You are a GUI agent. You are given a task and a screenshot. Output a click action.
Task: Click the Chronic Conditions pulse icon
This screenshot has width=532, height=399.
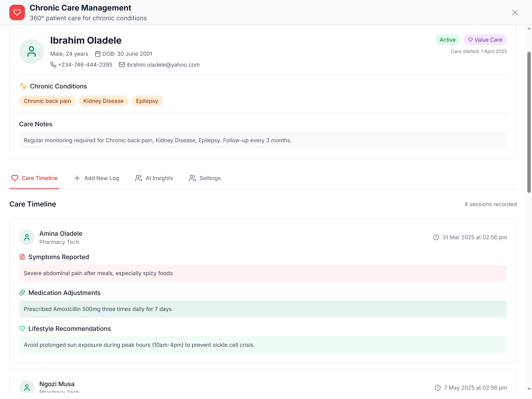[x=23, y=86]
